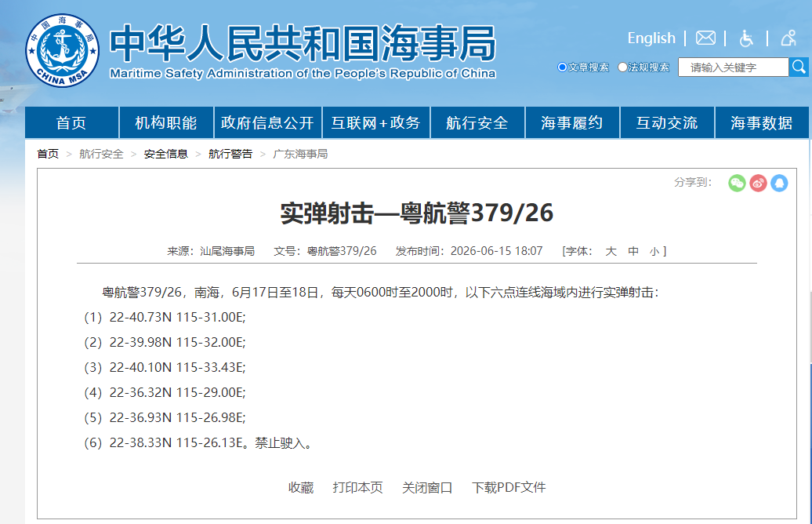The image size is (812, 524).
Task: Click 安全信息 breadcrumb link
Action: (x=165, y=154)
